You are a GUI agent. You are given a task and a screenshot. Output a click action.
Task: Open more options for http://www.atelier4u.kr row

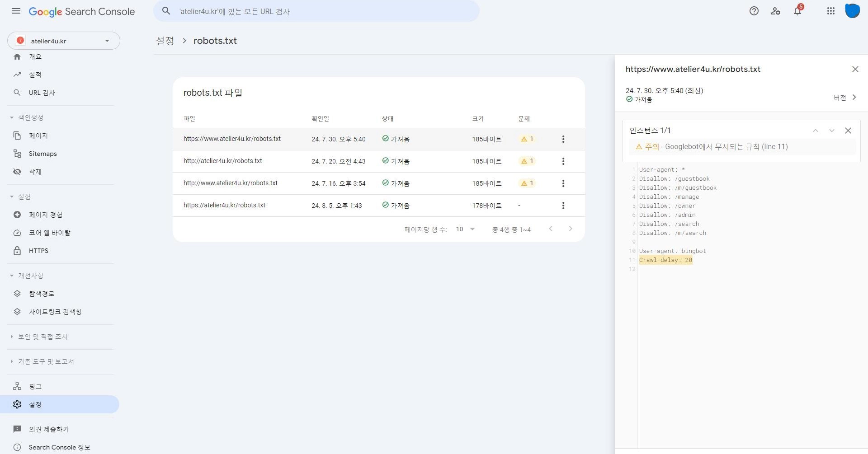tap(563, 183)
